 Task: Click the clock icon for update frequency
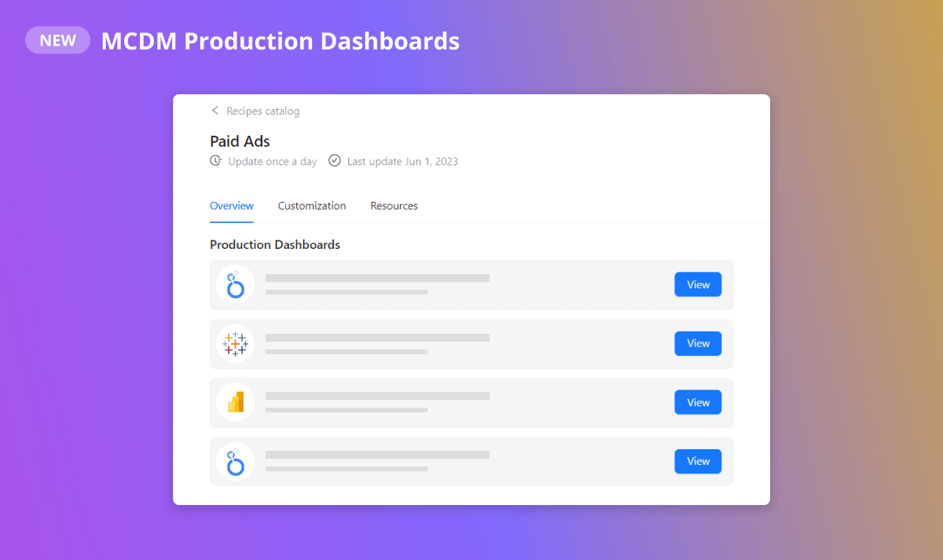(215, 161)
